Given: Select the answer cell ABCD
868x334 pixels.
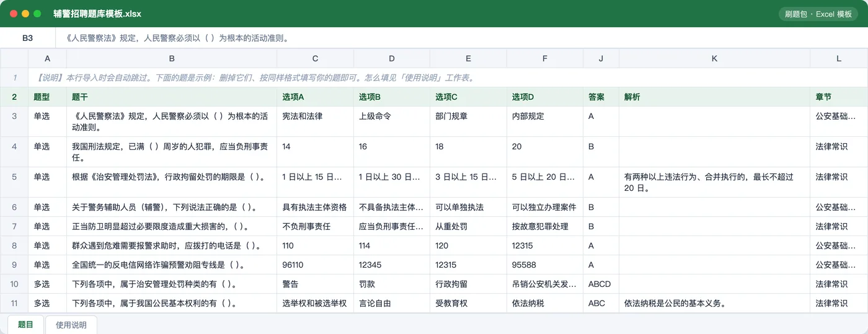Looking at the screenshot, I should coord(601,284).
